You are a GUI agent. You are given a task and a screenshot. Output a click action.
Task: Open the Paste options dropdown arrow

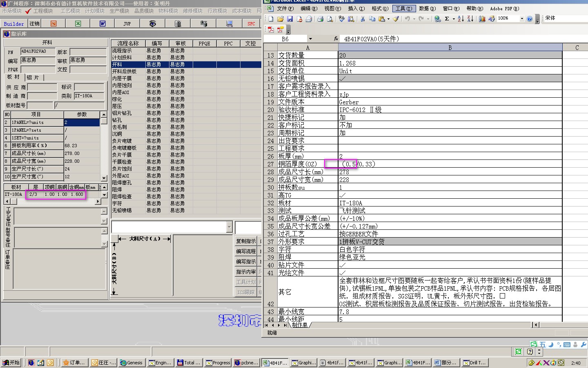(x=388, y=19)
